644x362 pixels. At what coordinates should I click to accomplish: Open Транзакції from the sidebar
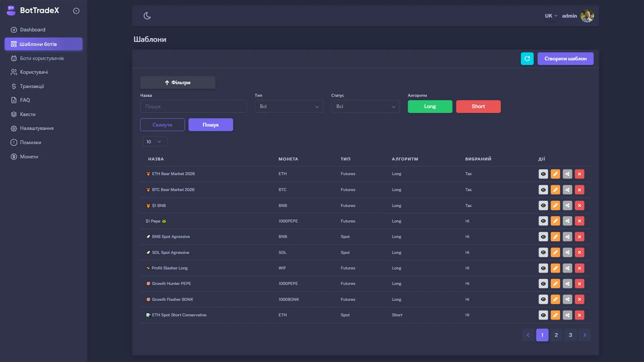(13, 86)
